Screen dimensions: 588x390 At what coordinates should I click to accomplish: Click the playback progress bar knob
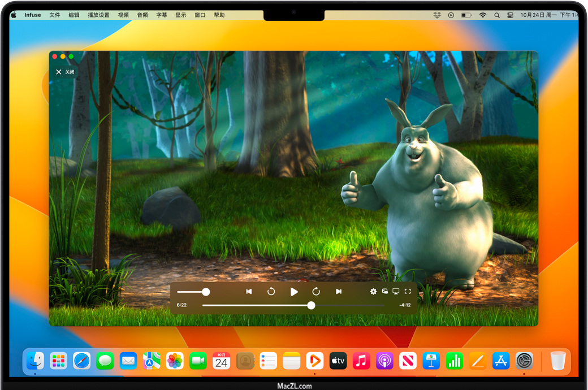click(311, 305)
